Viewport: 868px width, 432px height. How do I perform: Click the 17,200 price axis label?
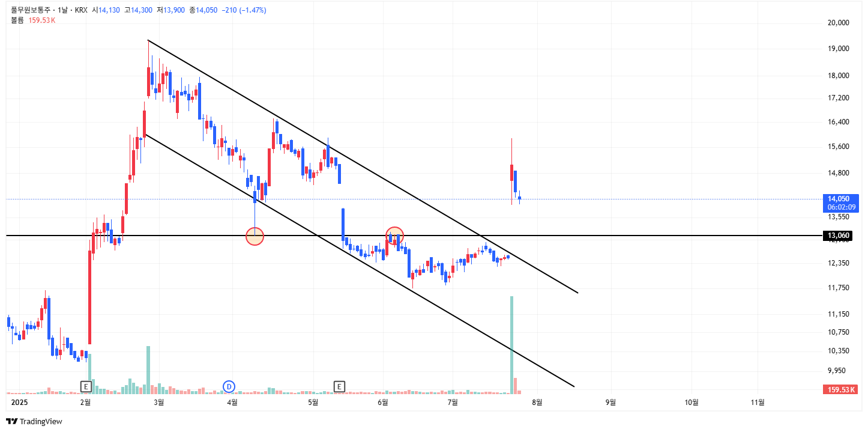tap(839, 97)
